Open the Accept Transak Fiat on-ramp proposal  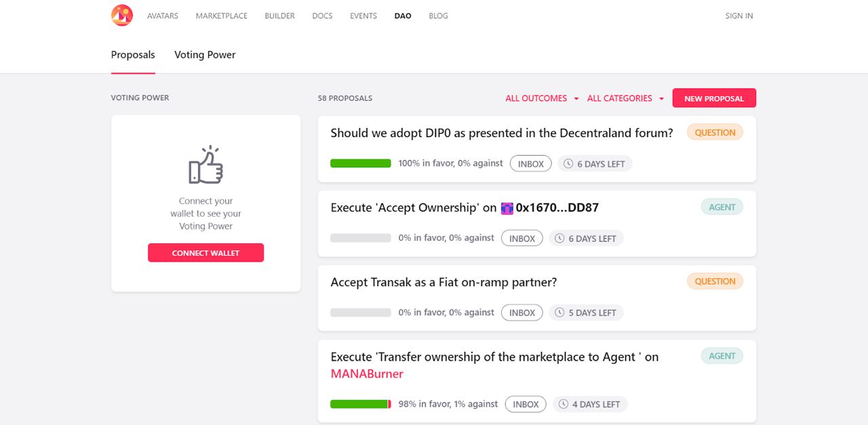tap(443, 282)
